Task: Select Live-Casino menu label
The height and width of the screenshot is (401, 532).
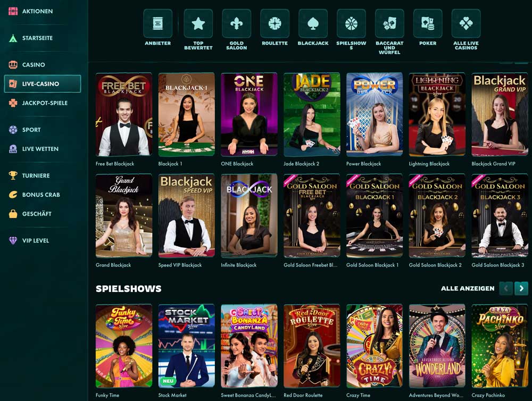Action: (x=40, y=84)
